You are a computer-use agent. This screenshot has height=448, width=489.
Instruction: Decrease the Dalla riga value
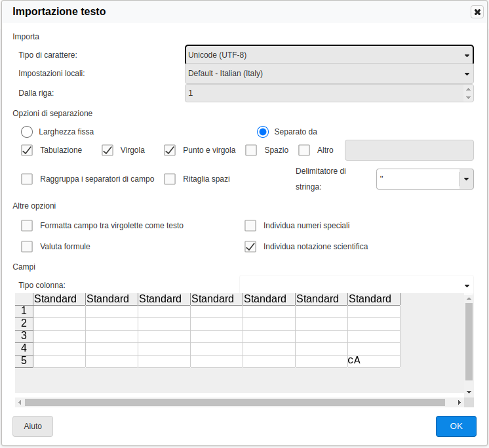click(x=468, y=97)
